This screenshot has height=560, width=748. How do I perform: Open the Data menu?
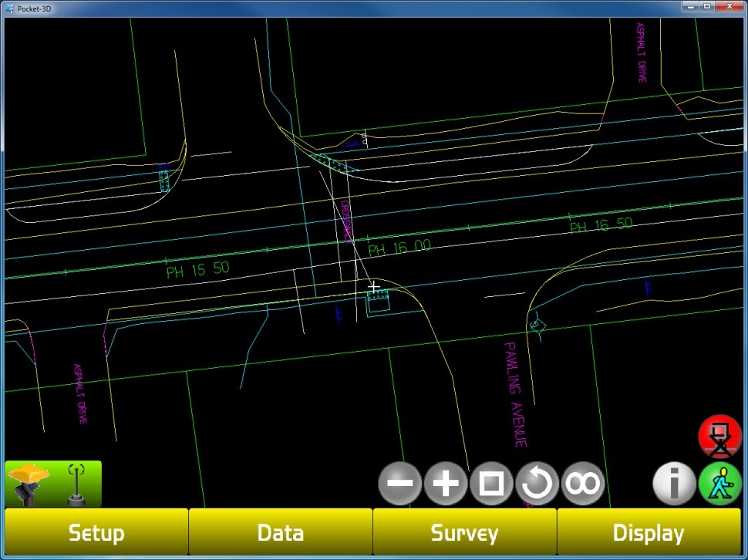(280, 533)
